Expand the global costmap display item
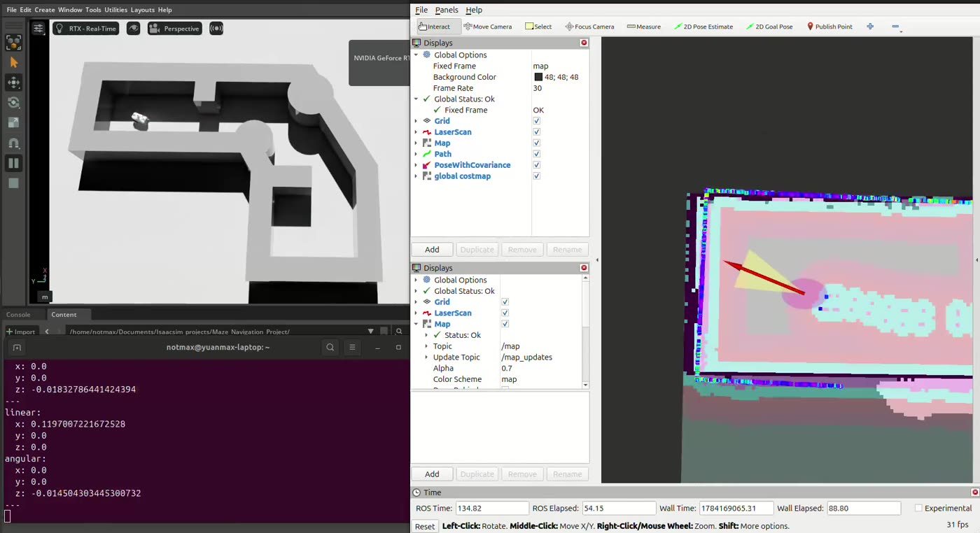This screenshot has width=980, height=533. click(416, 176)
